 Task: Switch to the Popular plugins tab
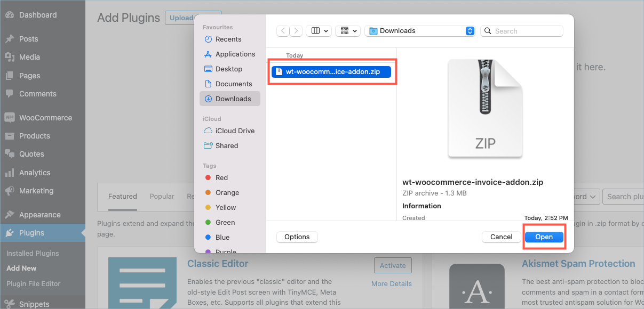pyautogui.click(x=162, y=196)
